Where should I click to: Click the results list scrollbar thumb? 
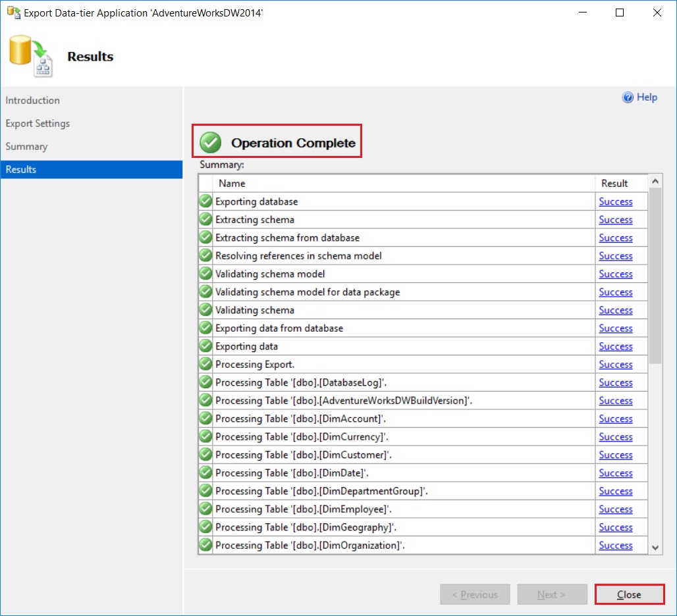[655, 276]
